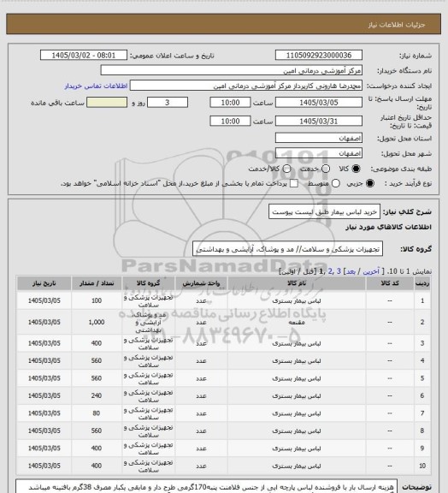Click مقنعه item name in row 2
The width and height of the screenshot is (448, 493).
[x=297, y=323]
